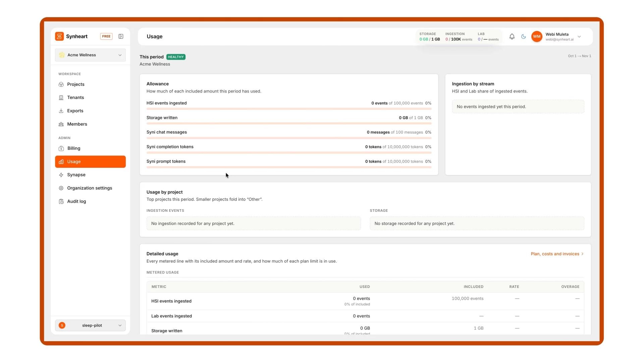Image resolution: width=644 pixels, height=362 pixels.
Task: Go to Tenants page
Action: coord(90,98)
